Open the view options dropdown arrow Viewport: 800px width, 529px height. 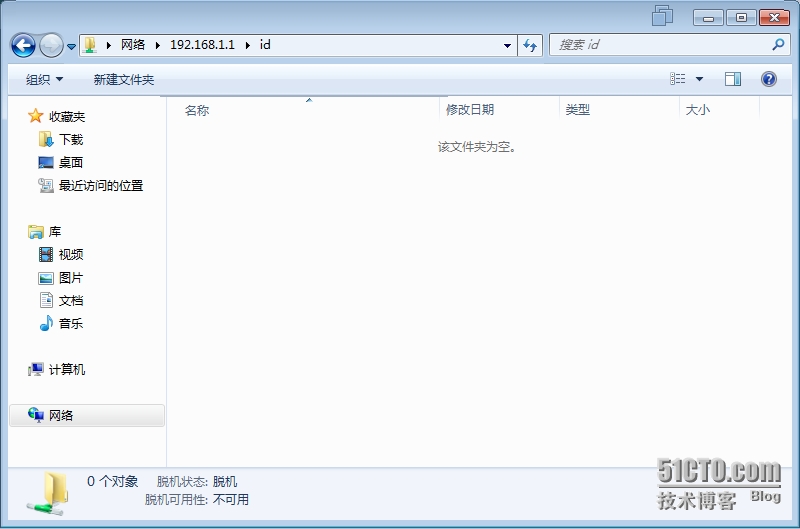coord(699,79)
